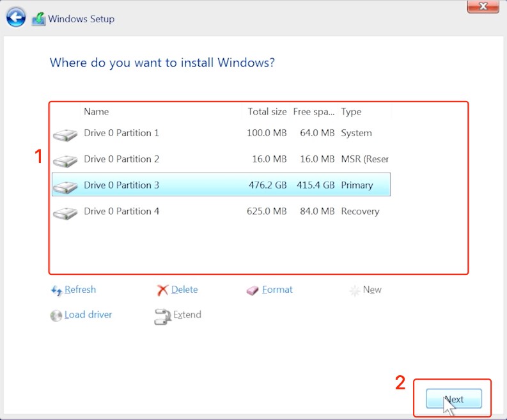The height and width of the screenshot is (420, 507).
Task: Sort by the Name column header
Action: point(97,111)
